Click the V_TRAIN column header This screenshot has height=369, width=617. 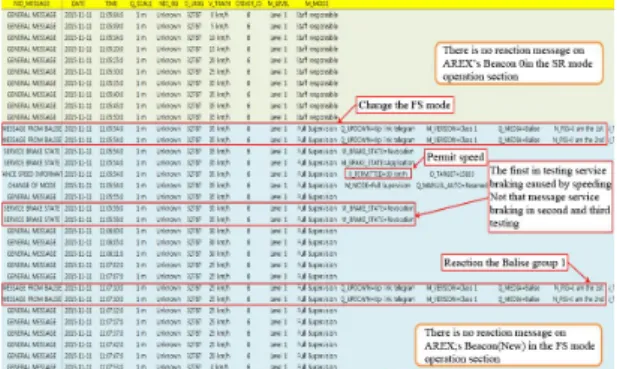click(219, 4)
